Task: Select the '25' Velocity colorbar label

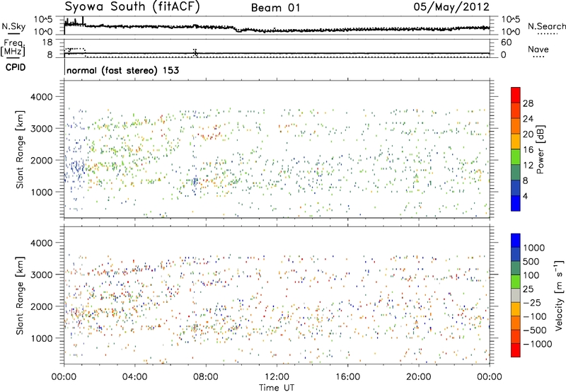Action: (x=528, y=289)
